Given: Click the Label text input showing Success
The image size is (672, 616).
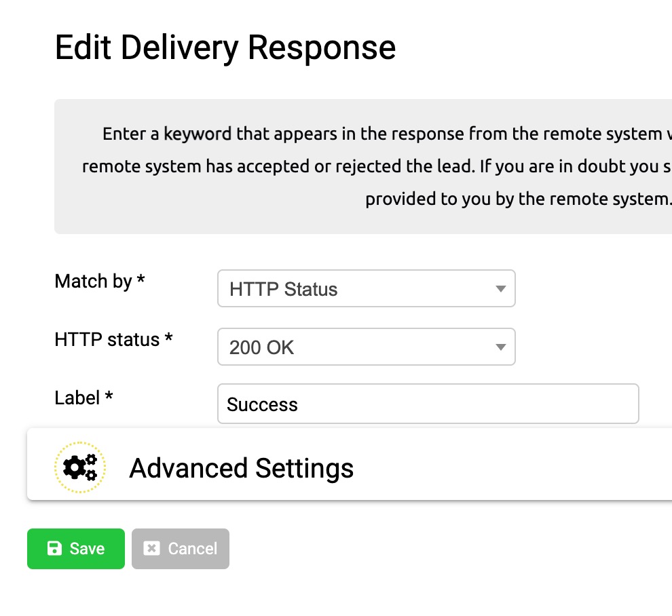Looking at the screenshot, I should (x=428, y=404).
